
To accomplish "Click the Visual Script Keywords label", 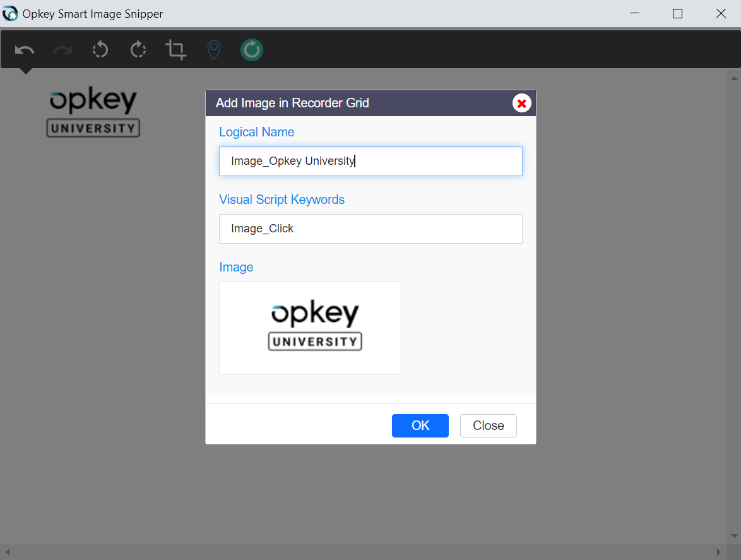I will click(282, 200).
